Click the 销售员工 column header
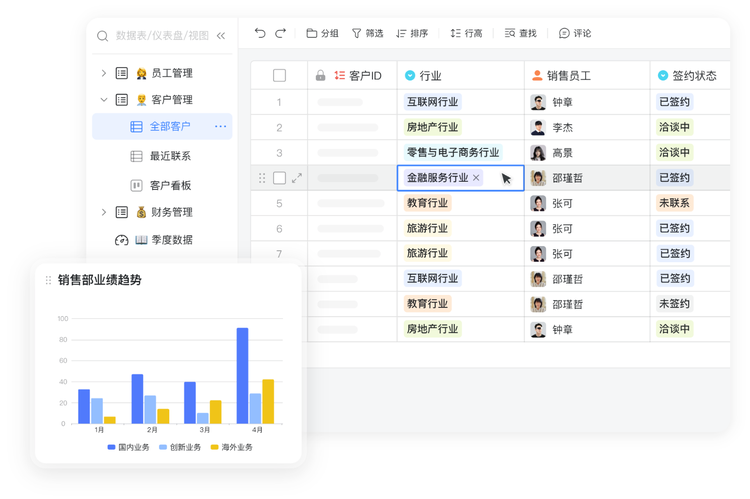This screenshot has width=750, height=499. (587, 76)
